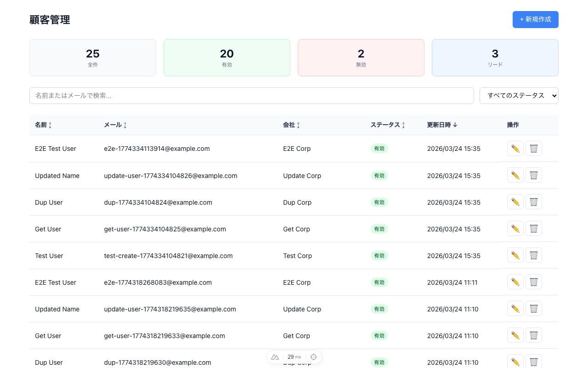Toggle the component inspector crosshair icon
Screen dimensions: 588x368
pyautogui.click(x=314, y=357)
